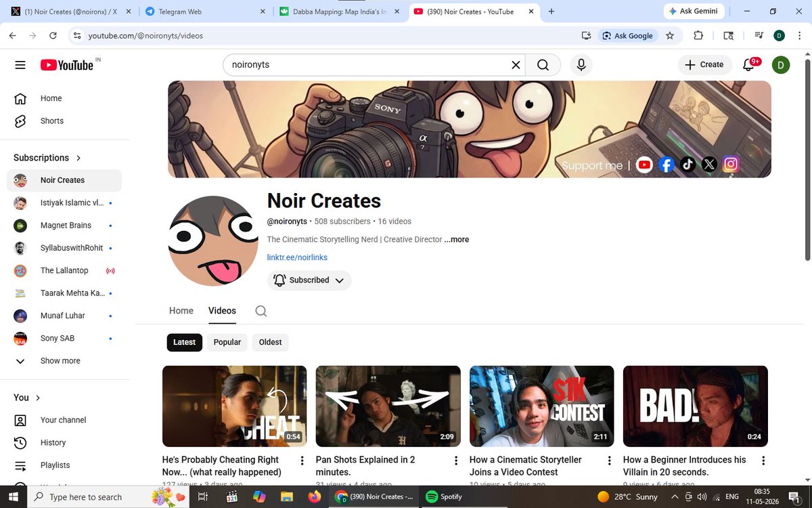Click the TikTok icon on channel banner
This screenshot has height=508, width=812.
tap(687, 165)
